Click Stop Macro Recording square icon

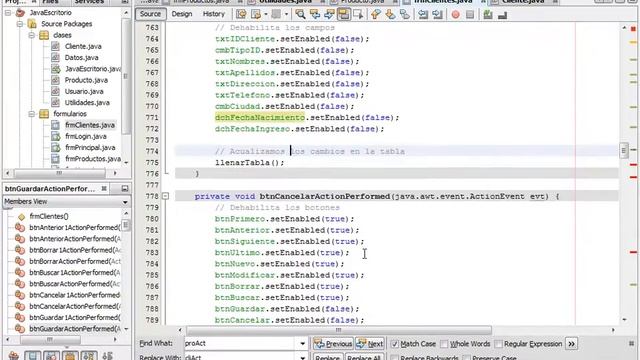(470, 15)
